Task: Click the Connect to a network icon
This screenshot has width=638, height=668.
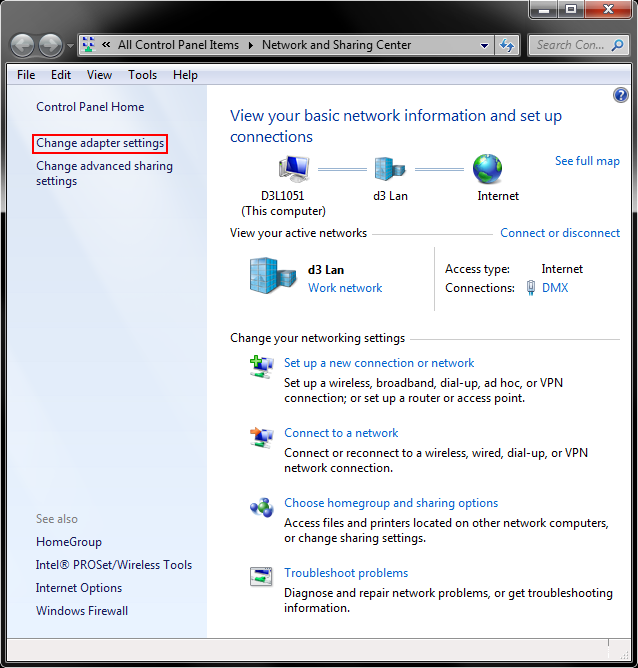Action: [262, 437]
